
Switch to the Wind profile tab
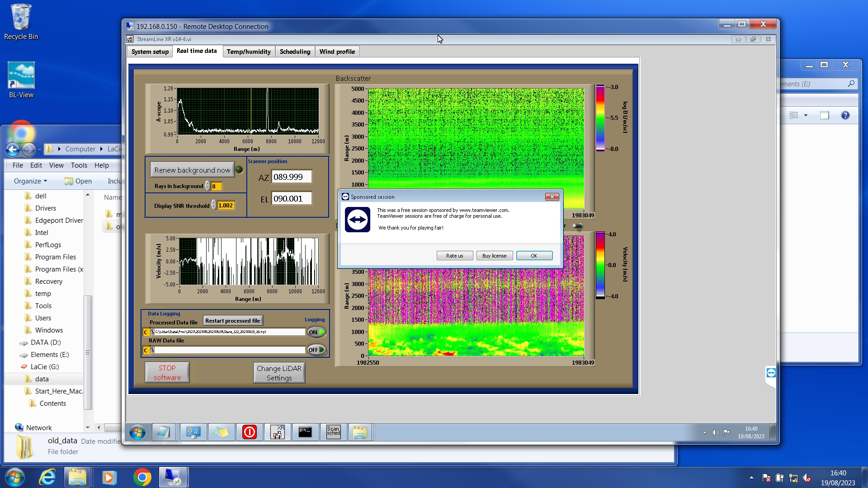coord(337,52)
